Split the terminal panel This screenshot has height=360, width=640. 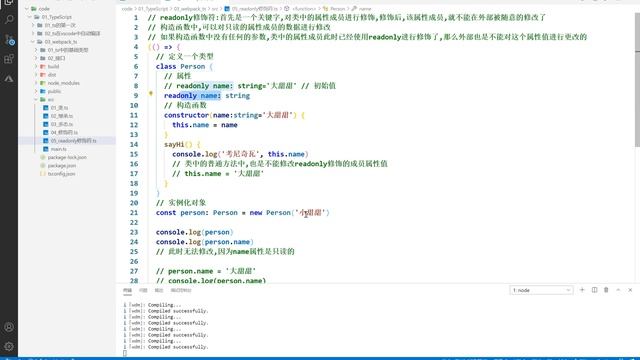coord(594,290)
